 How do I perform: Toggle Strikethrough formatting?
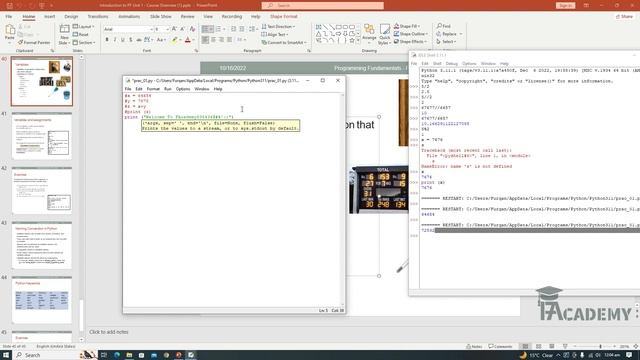click(x=139, y=40)
